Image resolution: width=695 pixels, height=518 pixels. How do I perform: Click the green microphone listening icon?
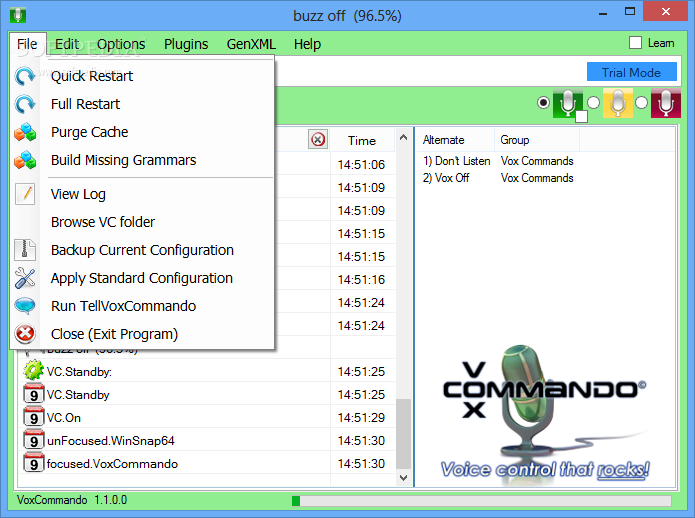click(x=568, y=103)
